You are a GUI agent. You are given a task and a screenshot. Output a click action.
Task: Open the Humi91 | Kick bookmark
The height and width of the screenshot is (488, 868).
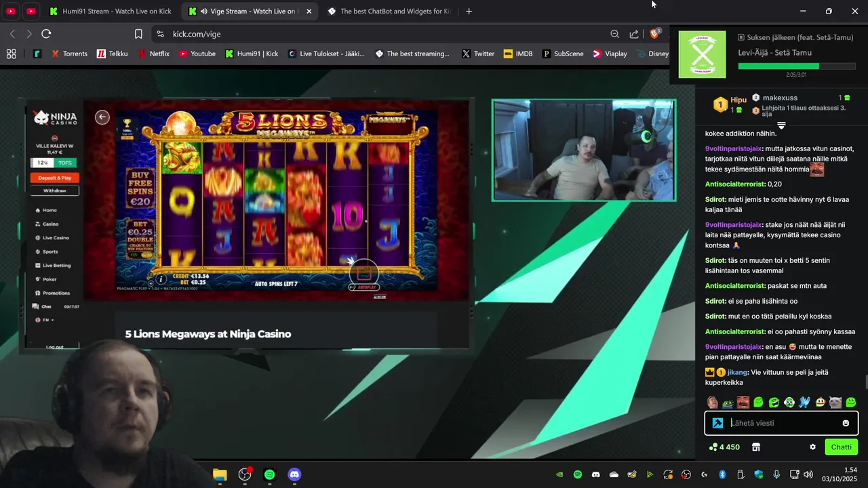pos(252,54)
